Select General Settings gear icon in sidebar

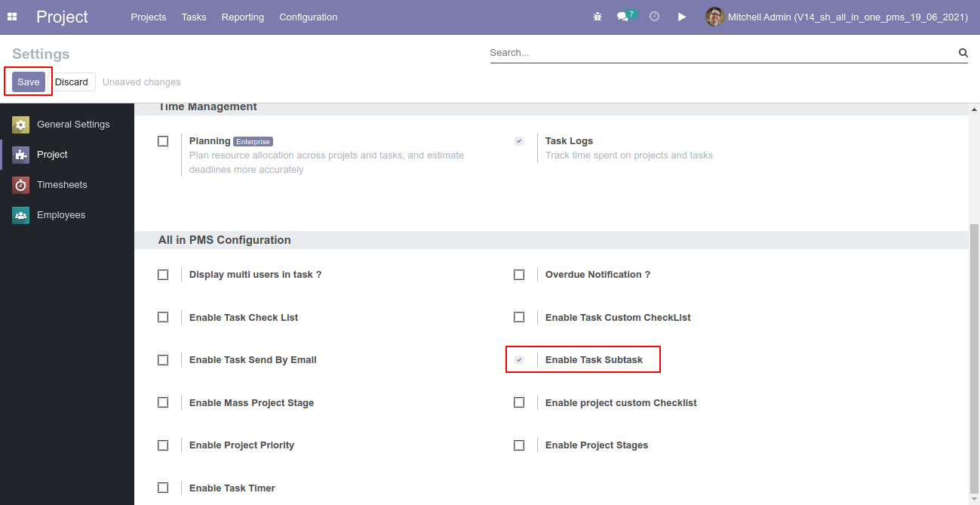tap(21, 125)
